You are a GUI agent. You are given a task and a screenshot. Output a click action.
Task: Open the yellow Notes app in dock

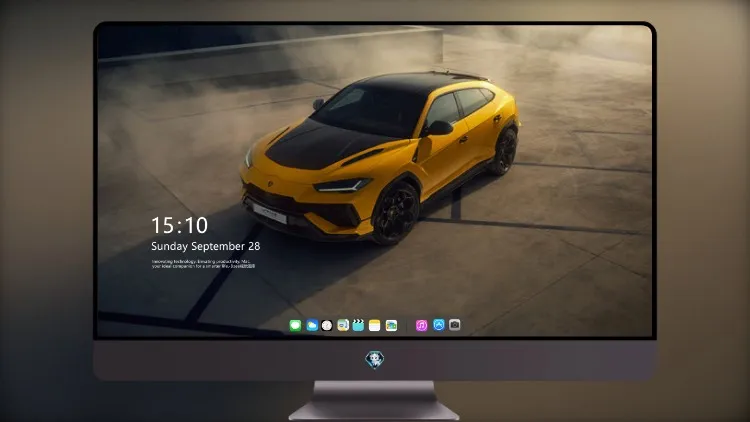[375, 325]
